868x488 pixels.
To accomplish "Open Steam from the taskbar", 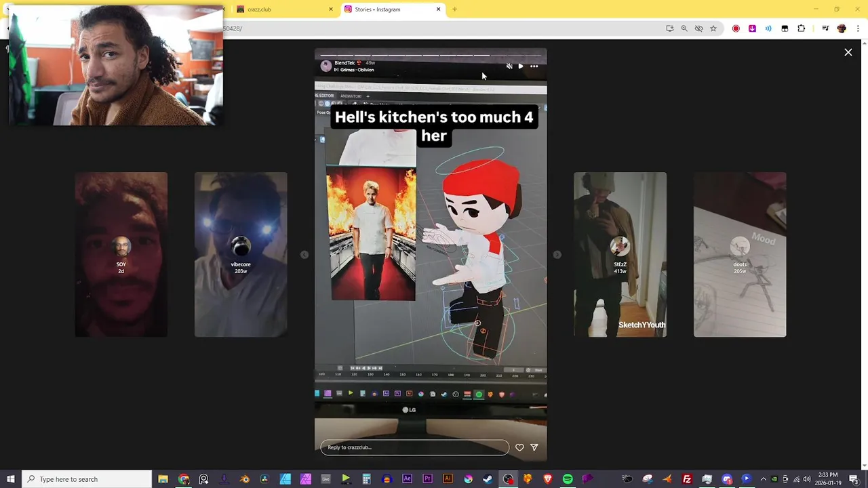I will [x=488, y=479].
